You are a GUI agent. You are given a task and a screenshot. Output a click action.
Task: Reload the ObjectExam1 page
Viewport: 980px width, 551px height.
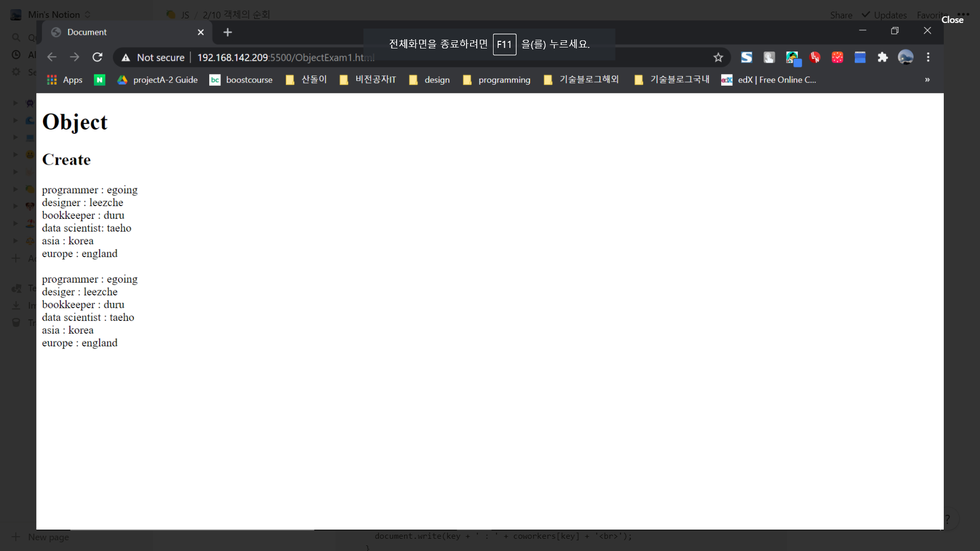[x=97, y=57]
